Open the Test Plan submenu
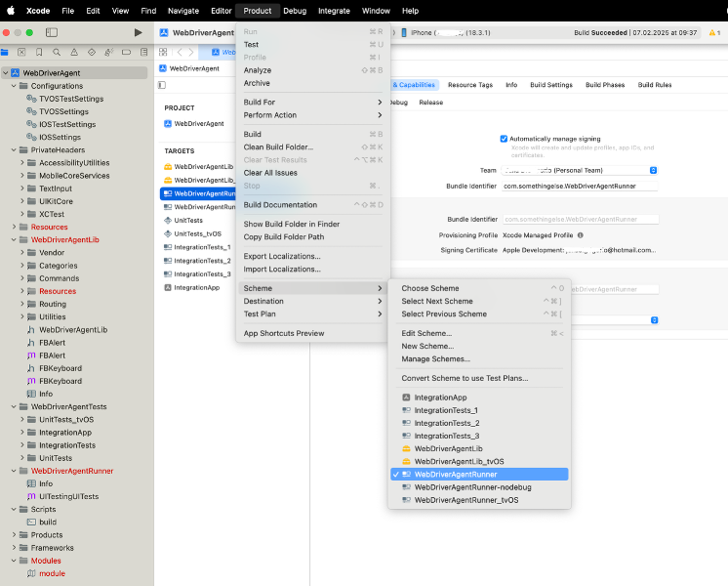Viewport: 728px width, 586px height. (312, 314)
